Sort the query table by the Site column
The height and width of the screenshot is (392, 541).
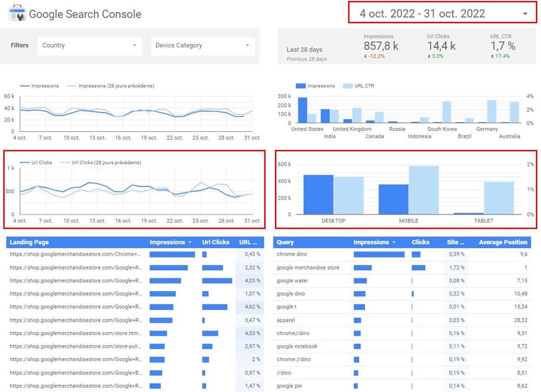(x=455, y=243)
